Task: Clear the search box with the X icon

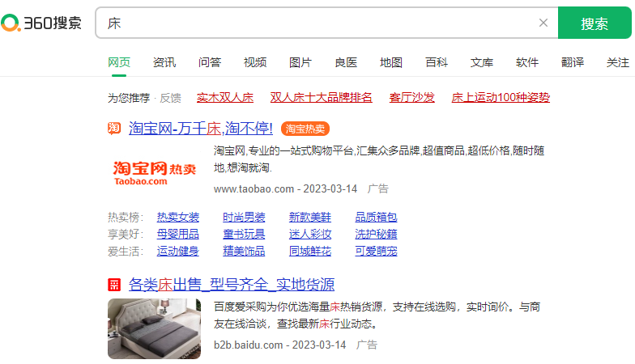Action: (543, 23)
